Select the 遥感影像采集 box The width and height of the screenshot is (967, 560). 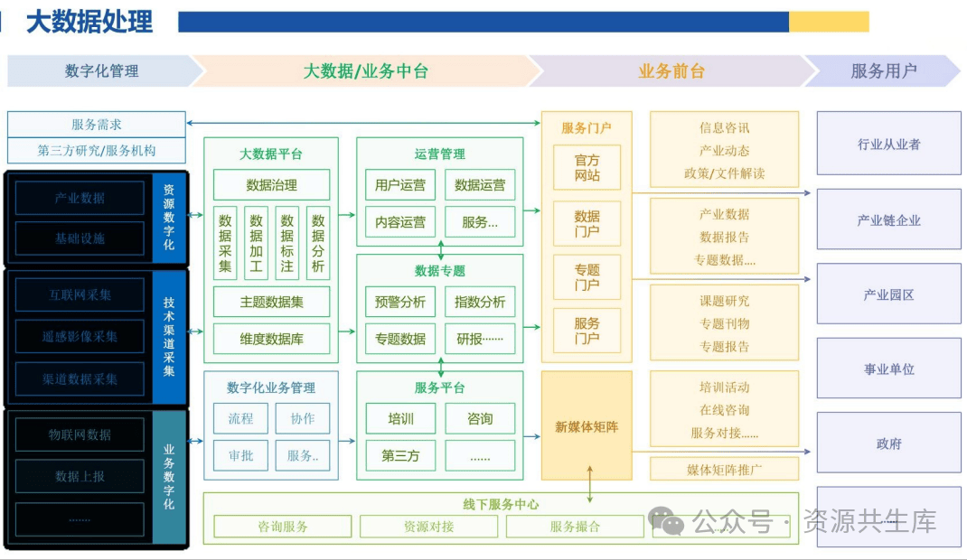tap(80, 336)
